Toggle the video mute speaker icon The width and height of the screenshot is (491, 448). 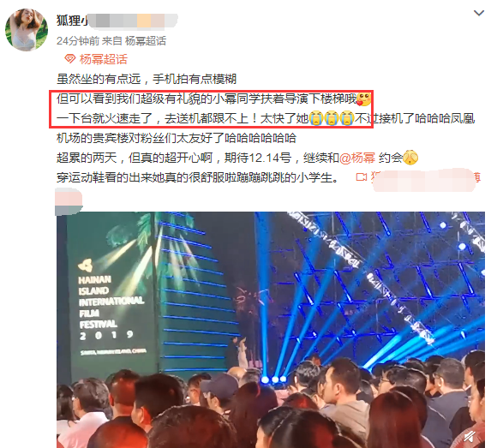(x=470, y=436)
